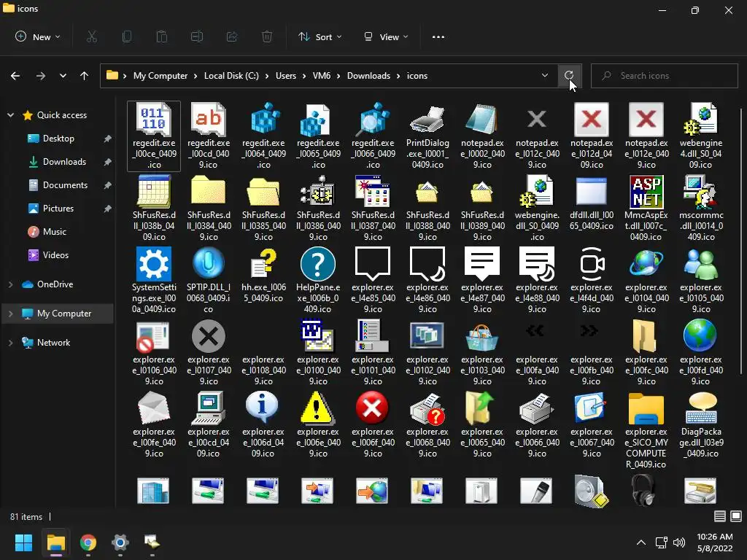747x560 pixels.
Task: Open the View layout dropdown
Action: pyautogui.click(x=386, y=36)
